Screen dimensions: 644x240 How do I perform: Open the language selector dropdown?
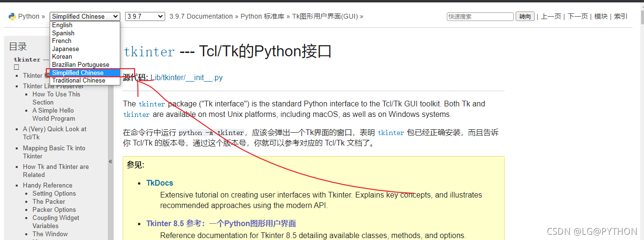[85, 16]
